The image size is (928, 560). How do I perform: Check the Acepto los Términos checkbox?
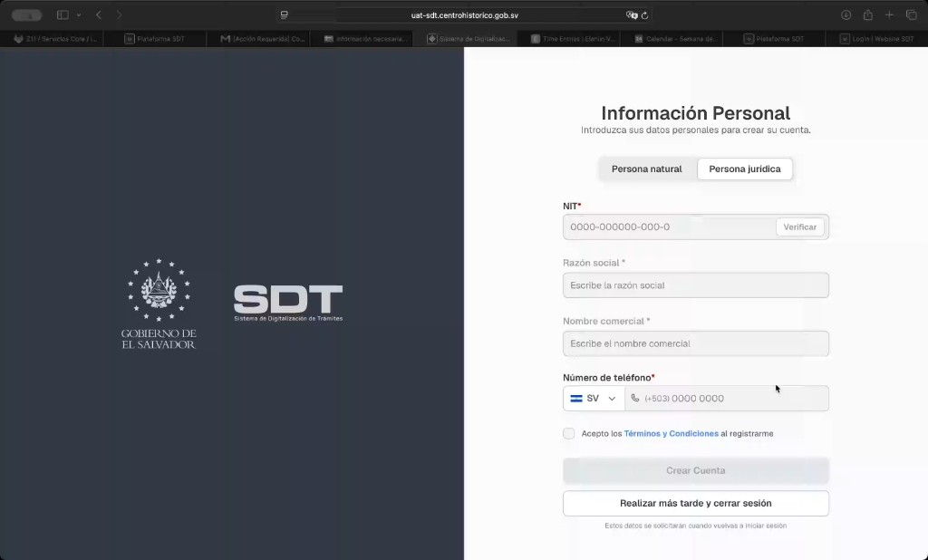569,433
